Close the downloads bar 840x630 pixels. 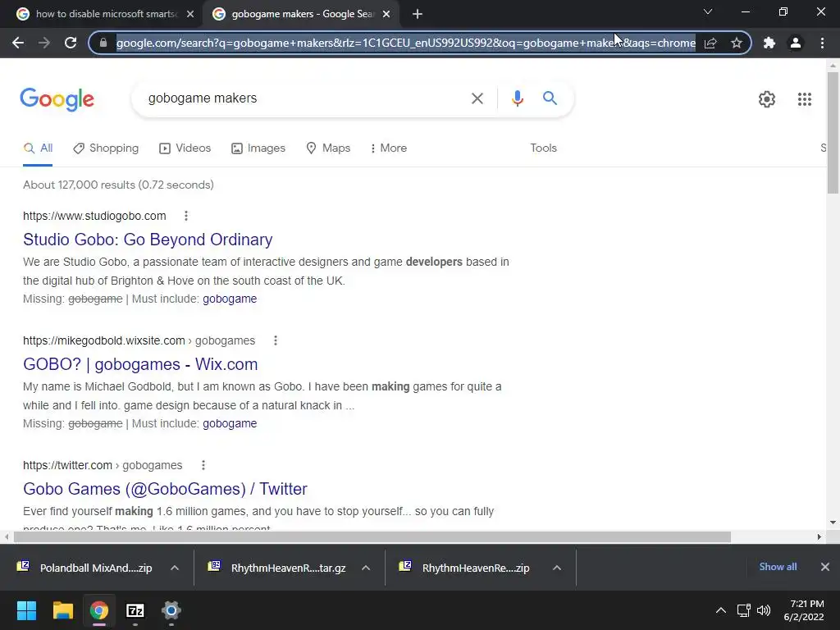point(825,567)
